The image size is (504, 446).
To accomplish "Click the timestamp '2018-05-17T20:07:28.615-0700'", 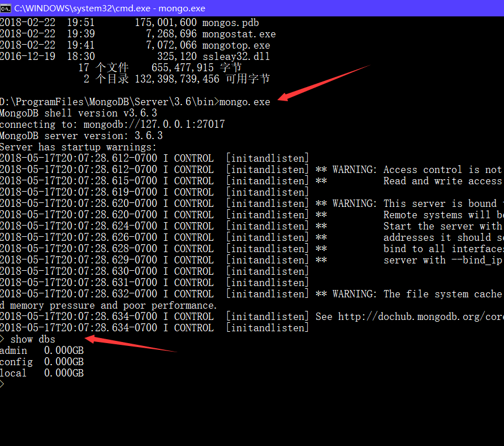I will point(79,181).
